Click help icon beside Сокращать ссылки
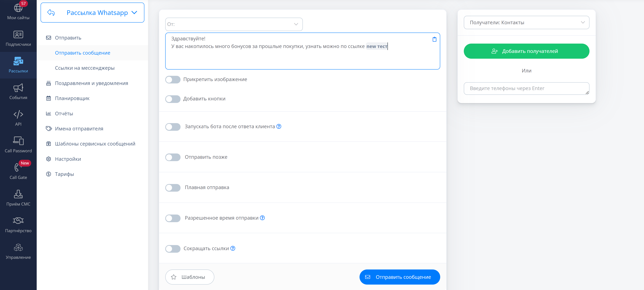Image resolution: width=644 pixels, height=290 pixels. click(x=233, y=248)
